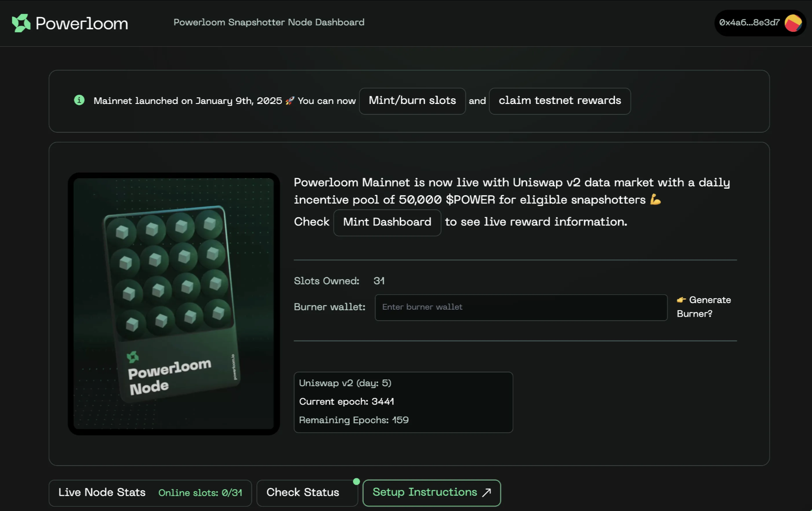Click the Powerloom Node card image

tap(174, 304)
